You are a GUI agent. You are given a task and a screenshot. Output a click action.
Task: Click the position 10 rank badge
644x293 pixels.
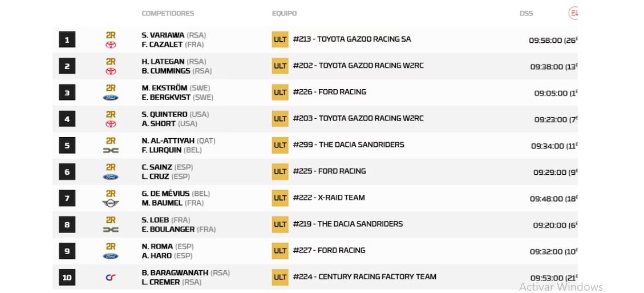(67, 278)
